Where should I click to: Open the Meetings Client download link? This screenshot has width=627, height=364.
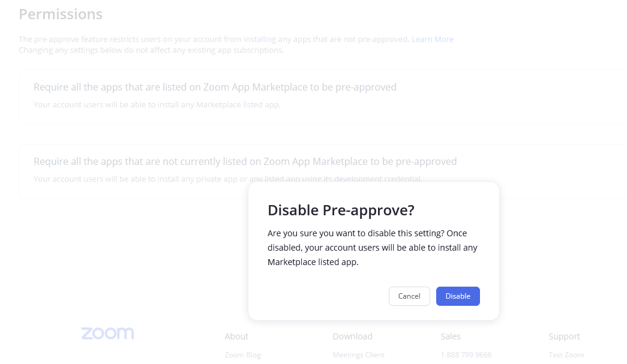[358, 355]
